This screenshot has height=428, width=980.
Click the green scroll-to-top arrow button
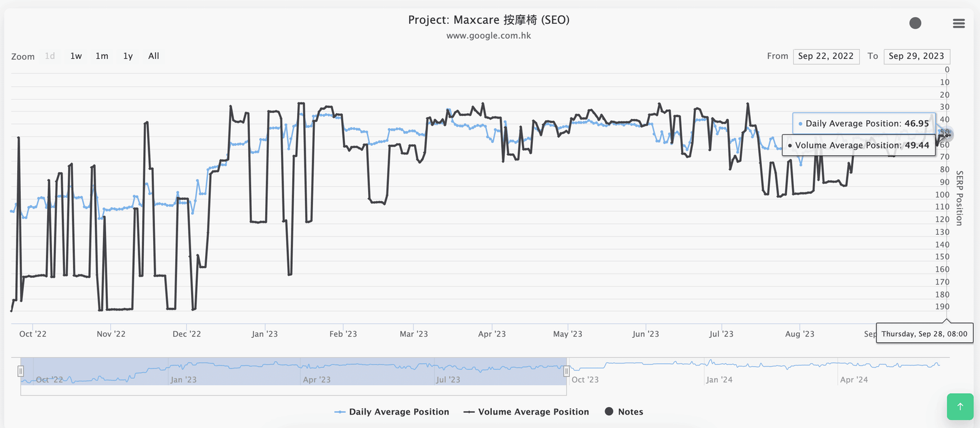[960, 407]
